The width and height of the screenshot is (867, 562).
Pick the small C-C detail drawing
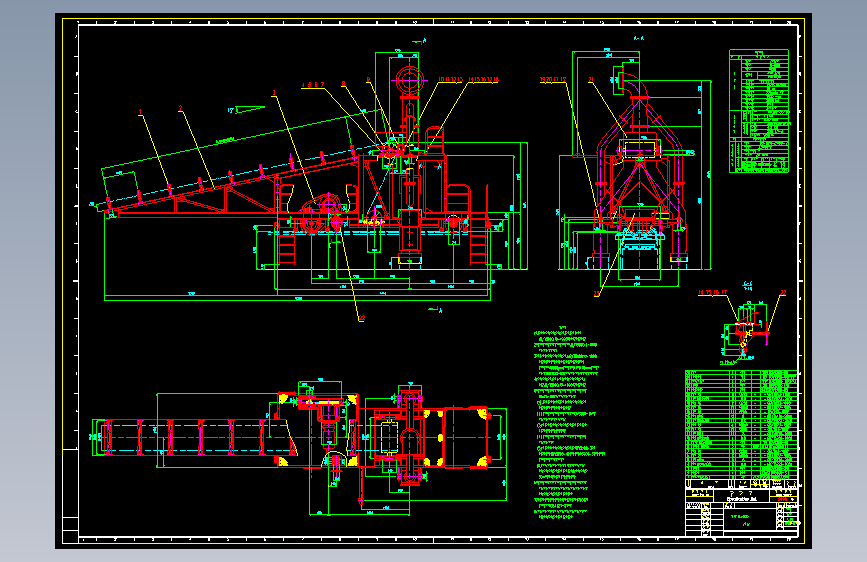tap(744, 332)
